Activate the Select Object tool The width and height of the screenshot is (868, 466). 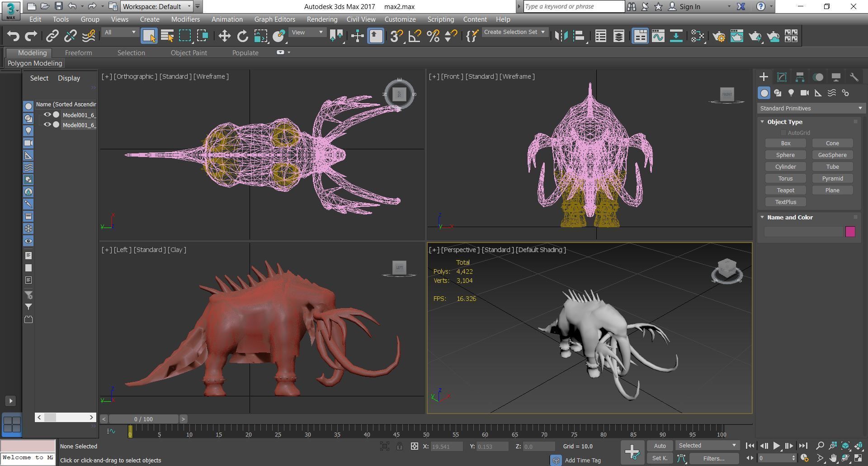[149, 36]
